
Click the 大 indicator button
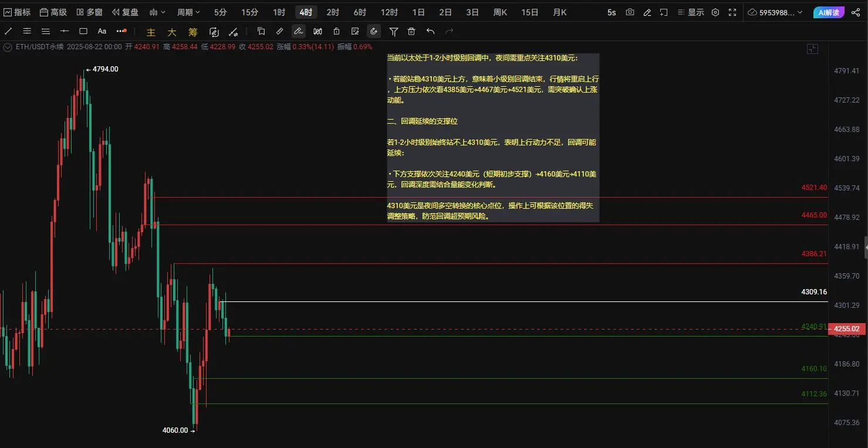[172, 32]
